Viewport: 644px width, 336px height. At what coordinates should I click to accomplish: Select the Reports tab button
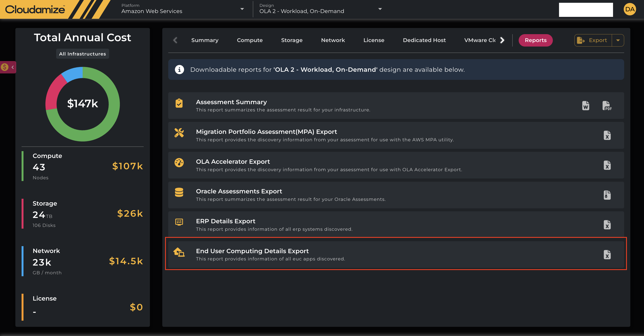pyautogui.click(x=536, y=40)
